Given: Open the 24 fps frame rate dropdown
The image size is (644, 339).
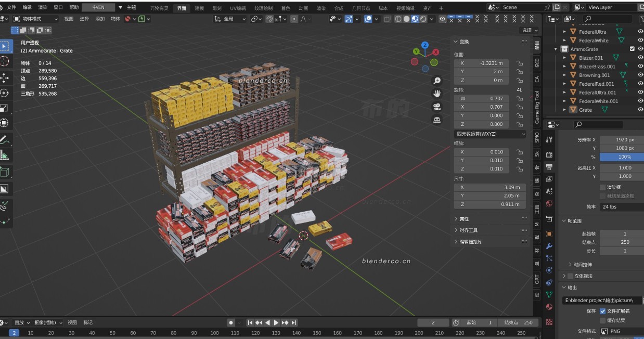Looking at the screenshot, I should [x=622, y=206].
